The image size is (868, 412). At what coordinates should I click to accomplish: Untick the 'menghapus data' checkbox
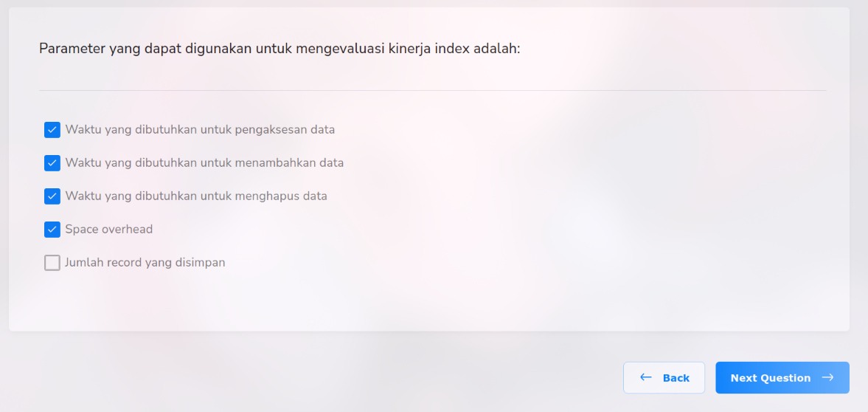[x=52, y=196]
